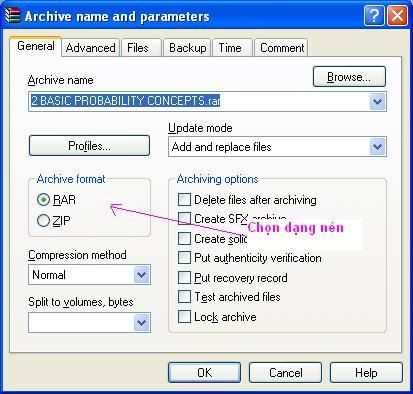Click the Browse... button

349,77
